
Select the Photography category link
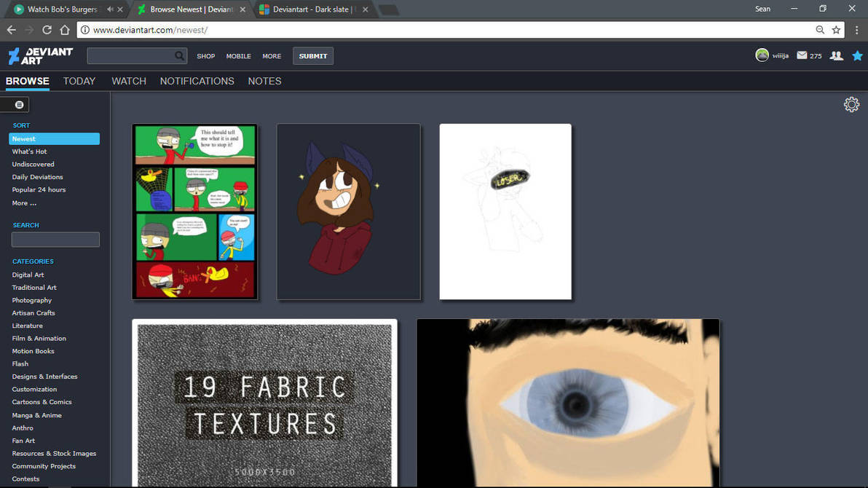32,300
